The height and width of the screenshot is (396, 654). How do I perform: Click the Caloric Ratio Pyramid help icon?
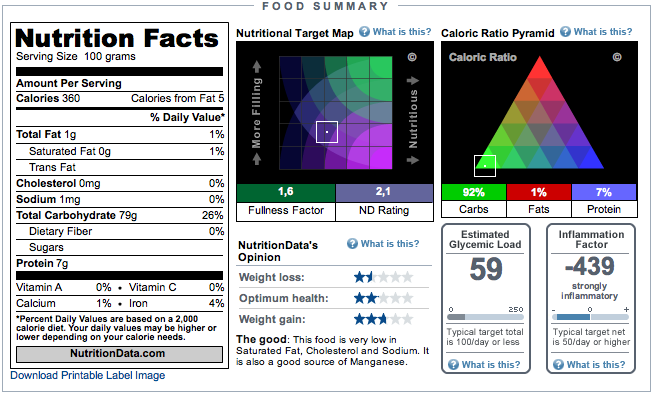coord(565,32)
